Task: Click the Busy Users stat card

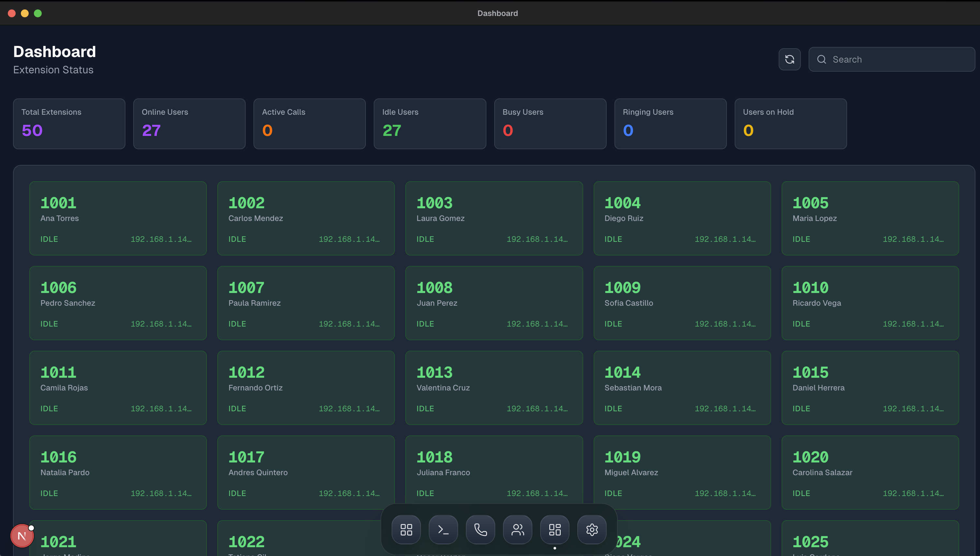Action: click(x=550, y=123)
